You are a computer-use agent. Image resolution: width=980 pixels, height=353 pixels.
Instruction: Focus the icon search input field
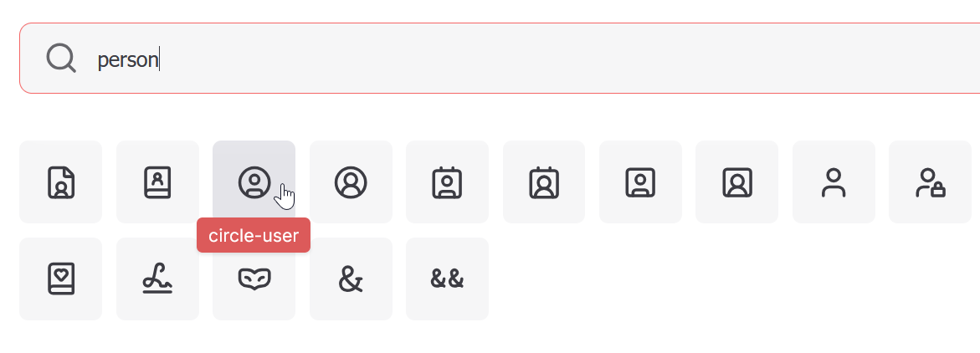coord(500,58)
